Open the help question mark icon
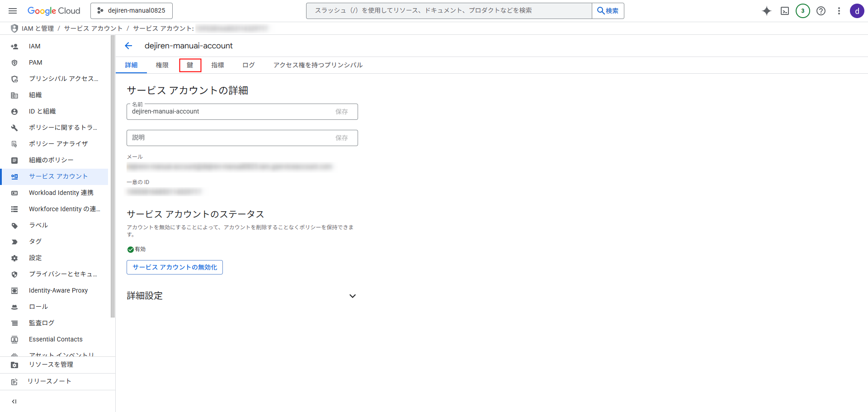 (x=821, y=11)
